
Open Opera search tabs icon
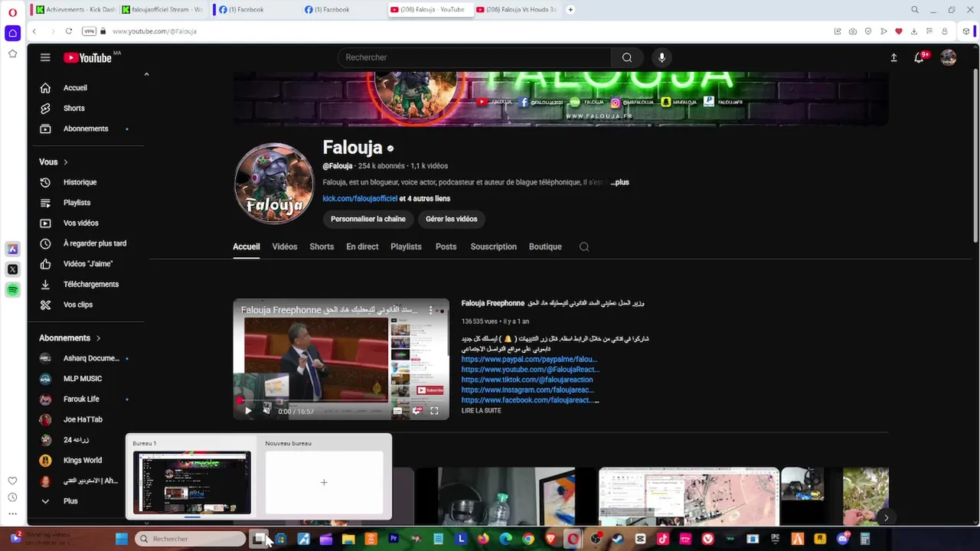(915, 10)
